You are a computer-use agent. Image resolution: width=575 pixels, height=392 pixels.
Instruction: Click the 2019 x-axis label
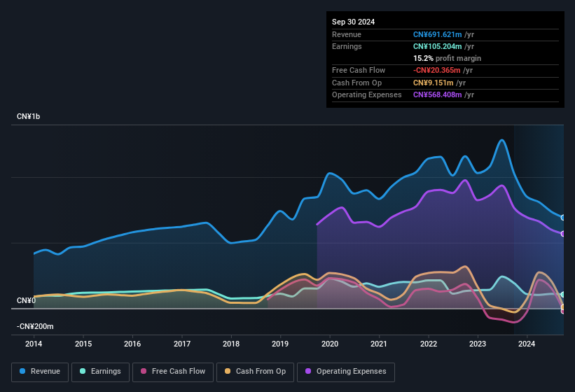tap(280, 344)
